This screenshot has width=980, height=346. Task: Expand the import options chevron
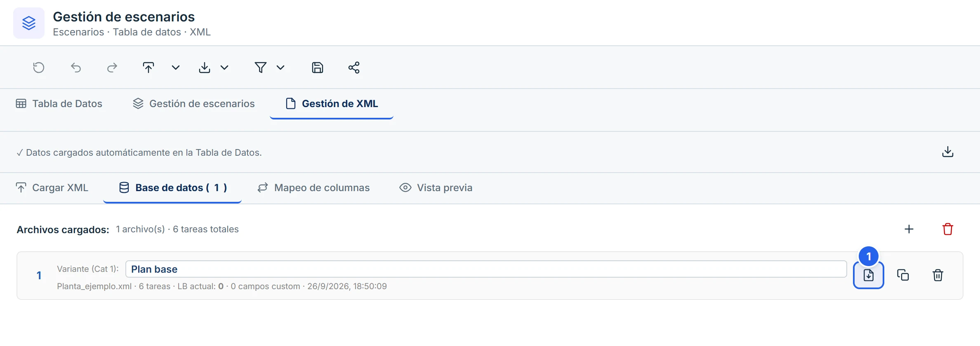[176, 68]
